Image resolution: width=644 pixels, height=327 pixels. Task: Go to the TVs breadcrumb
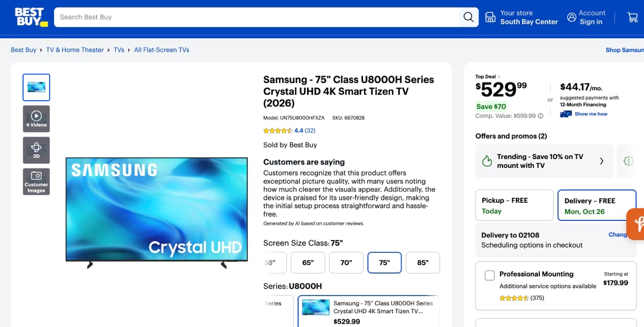click(x=119, y=50)
